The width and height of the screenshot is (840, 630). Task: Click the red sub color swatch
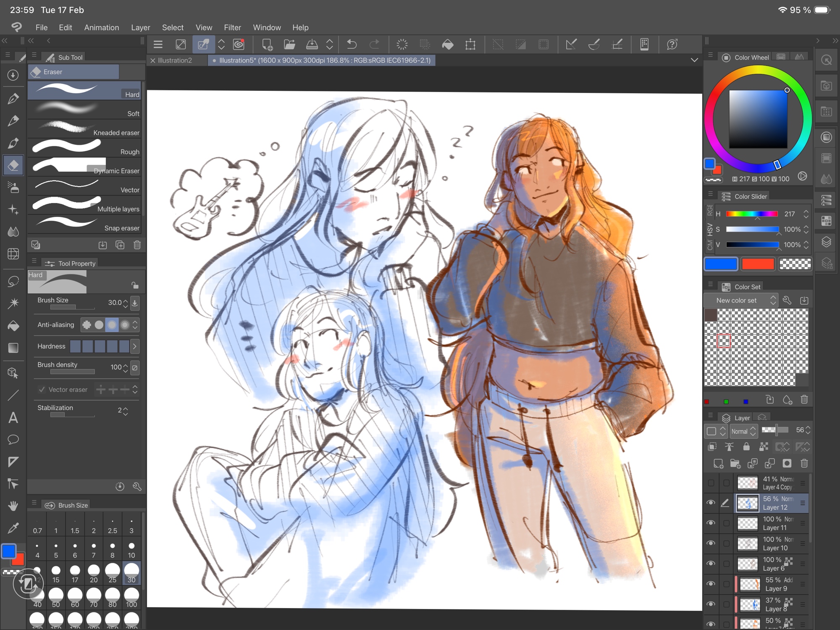[758, 264]
